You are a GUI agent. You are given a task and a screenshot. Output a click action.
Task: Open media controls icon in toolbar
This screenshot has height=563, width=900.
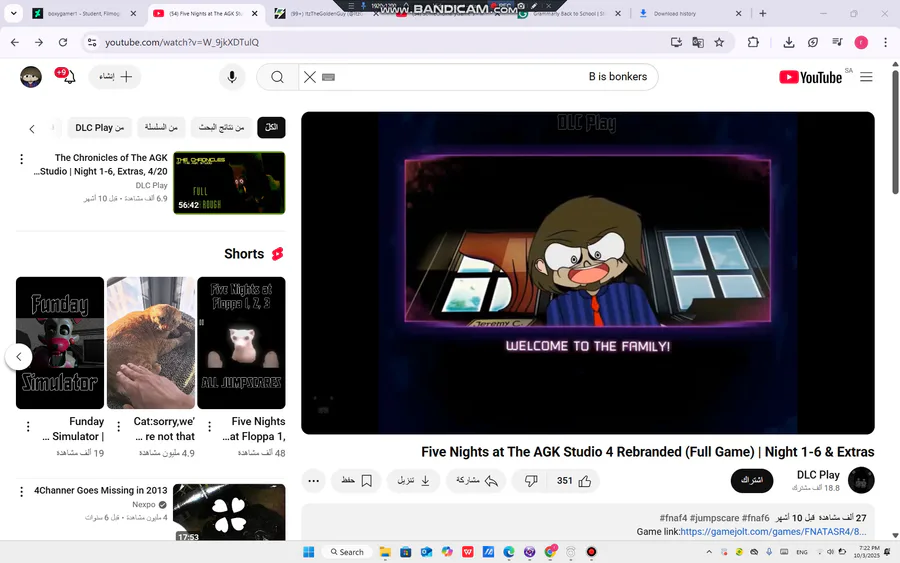[x=837, y=42]
